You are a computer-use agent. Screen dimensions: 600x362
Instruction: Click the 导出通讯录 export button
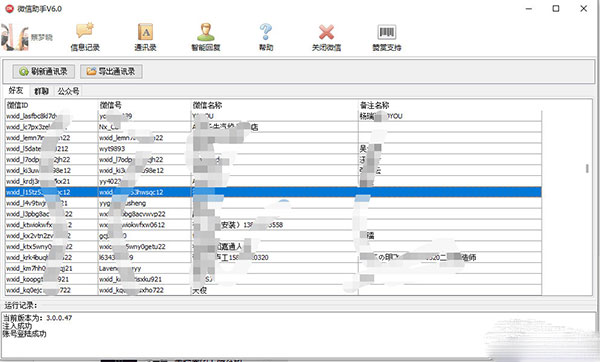111,72
